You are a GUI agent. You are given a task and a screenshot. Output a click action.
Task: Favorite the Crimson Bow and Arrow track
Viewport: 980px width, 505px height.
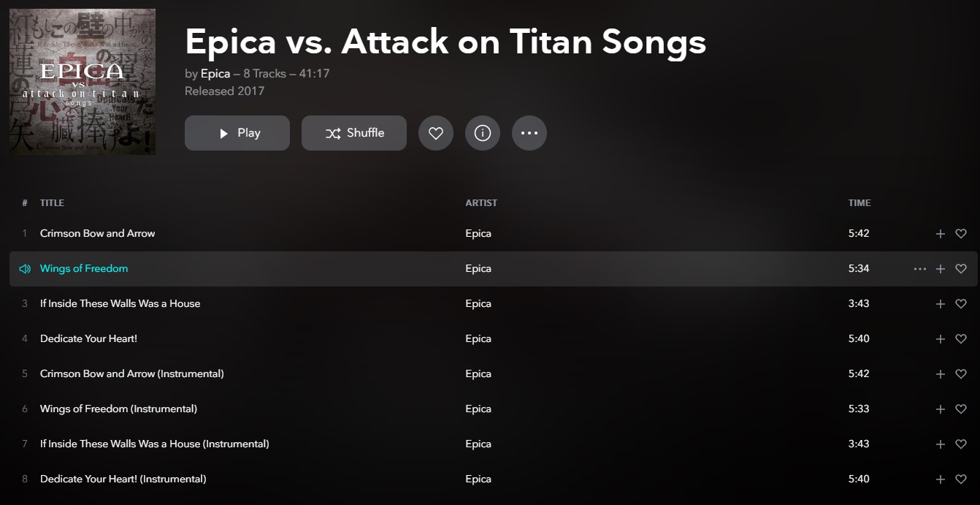click(961, 234)
